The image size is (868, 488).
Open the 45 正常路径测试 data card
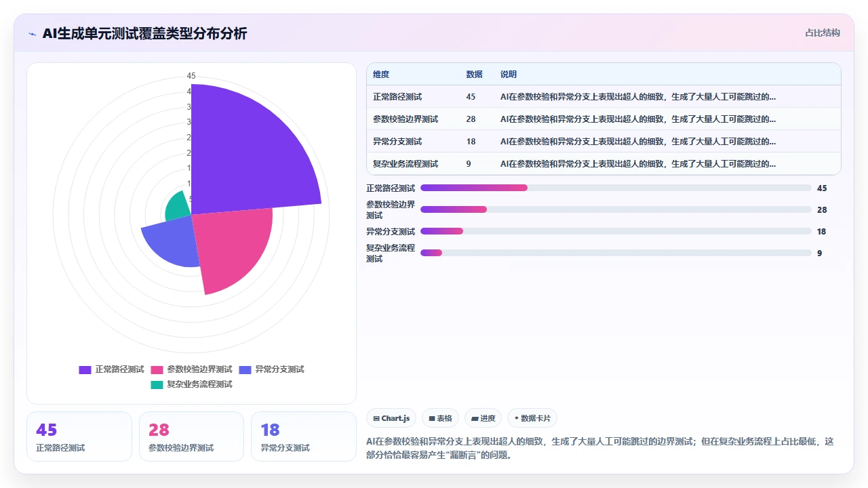pos(79,436)
